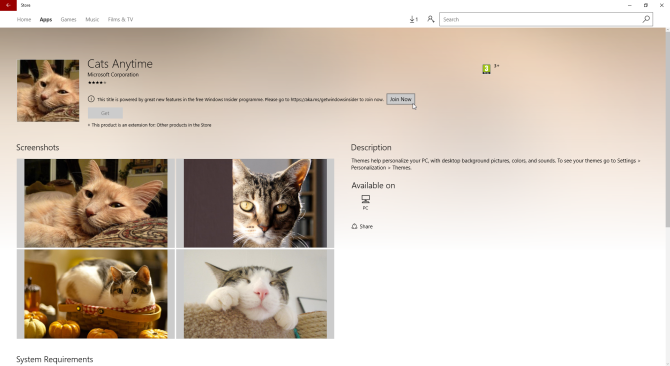This screenshot has height=366, width=670.
Task: Click the System Requirements heading
Action: tap(55, 360)
